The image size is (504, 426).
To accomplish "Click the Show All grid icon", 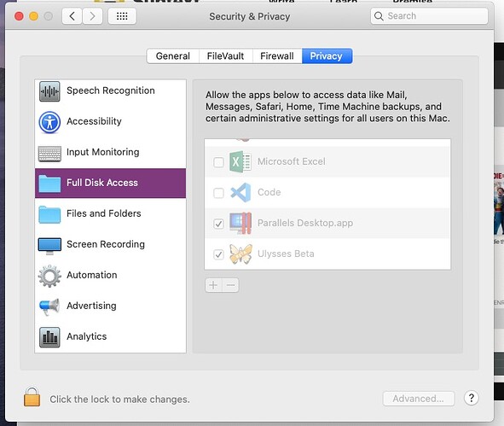I will pyautogui.click(x=122, y=16).
